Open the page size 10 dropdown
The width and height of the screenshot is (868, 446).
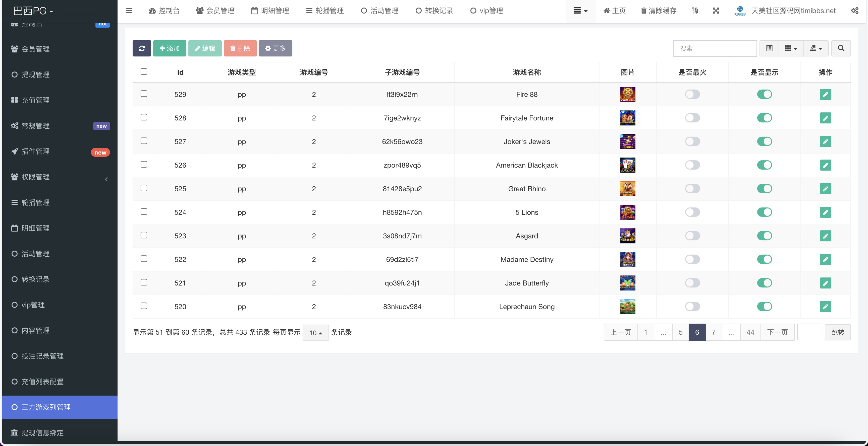(315, 333)
